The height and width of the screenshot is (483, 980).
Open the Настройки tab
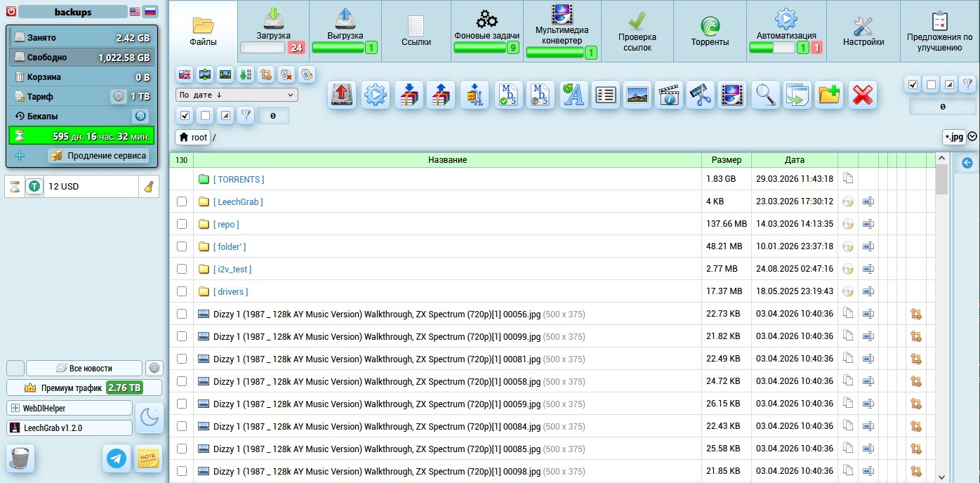tap(863, 32)
